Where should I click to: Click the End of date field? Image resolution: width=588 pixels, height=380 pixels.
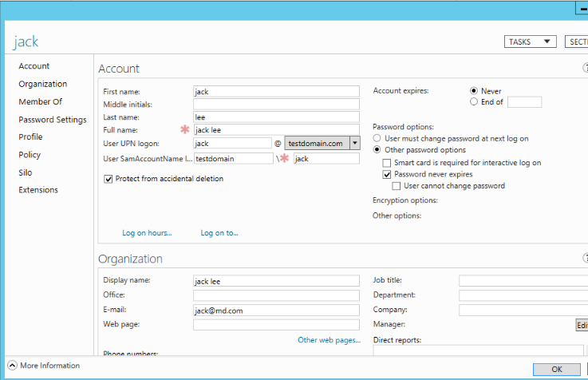point(524,102)
